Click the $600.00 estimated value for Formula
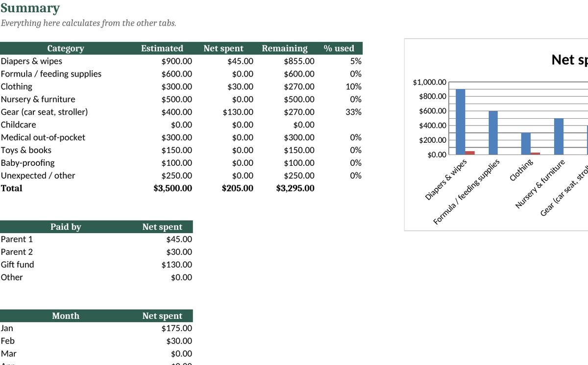The height and width of the screenshot is (365, 588). 177,74
